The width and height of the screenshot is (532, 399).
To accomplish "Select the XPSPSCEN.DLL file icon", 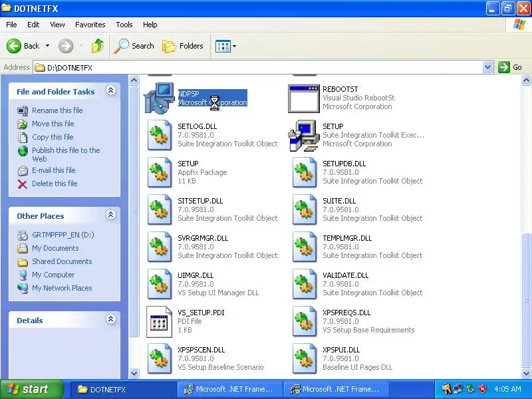I will point(159,359).
